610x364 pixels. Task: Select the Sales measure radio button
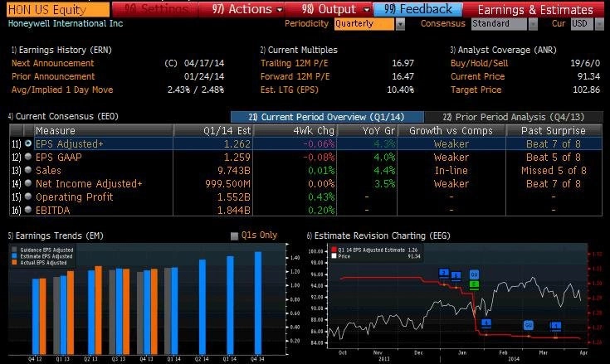(27, 170)
